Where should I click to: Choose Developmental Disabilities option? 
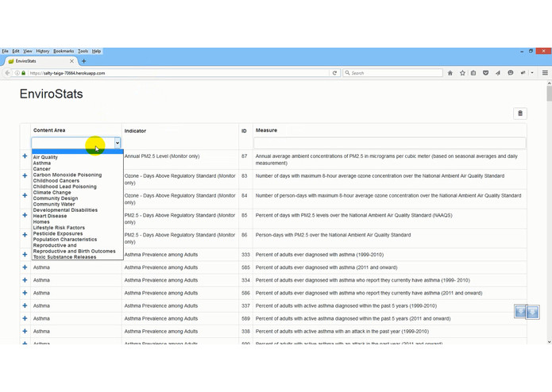point(78,210)
